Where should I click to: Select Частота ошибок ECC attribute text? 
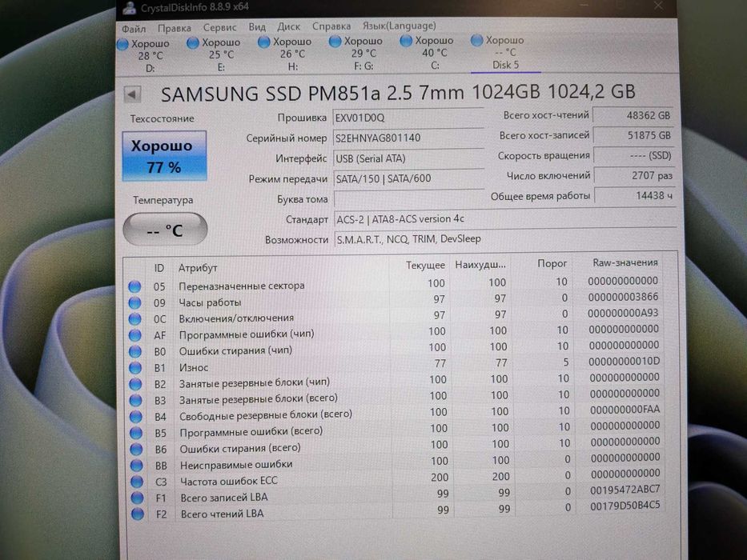(229, 481)
